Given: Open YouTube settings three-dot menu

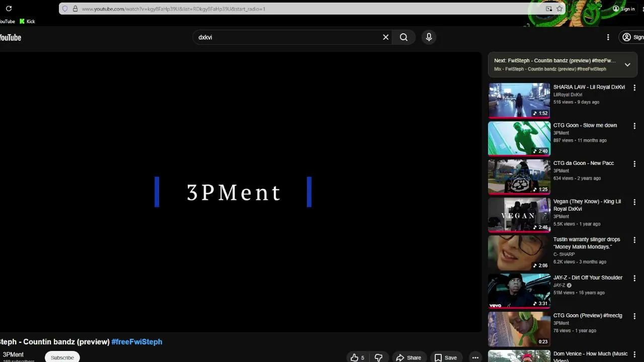Looking at the screenshot, I should pos(608,37).
